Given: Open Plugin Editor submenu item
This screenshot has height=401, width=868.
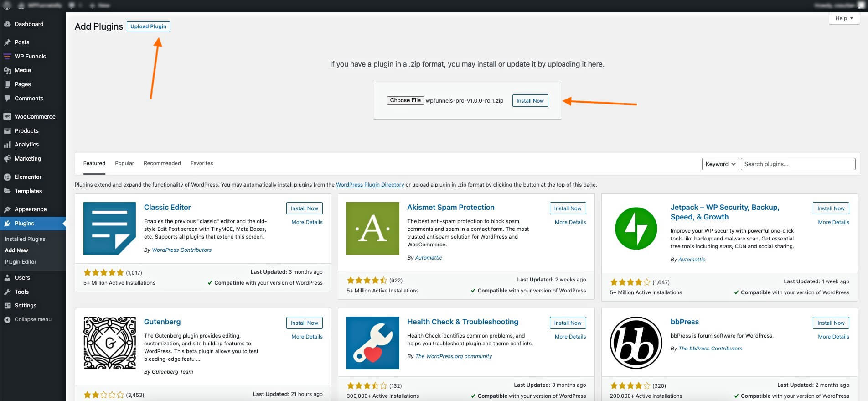Looking at the screenshot, I should click(21, 262).
